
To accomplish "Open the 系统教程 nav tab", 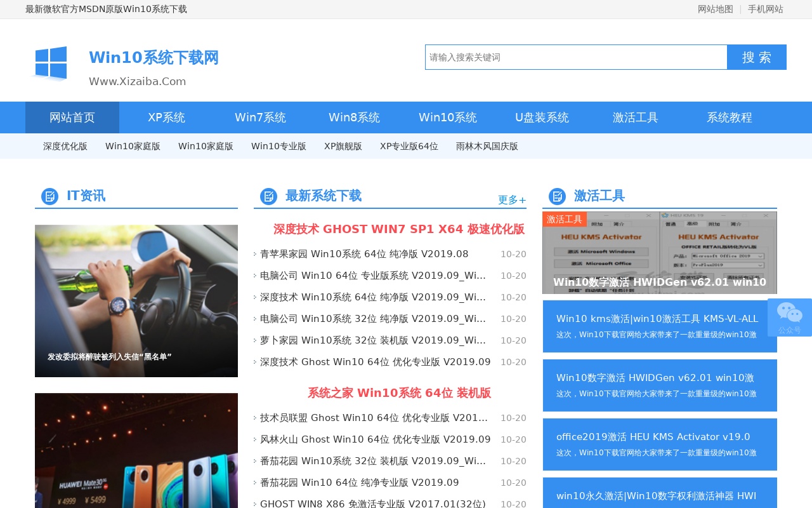I will tap(730, 117).
